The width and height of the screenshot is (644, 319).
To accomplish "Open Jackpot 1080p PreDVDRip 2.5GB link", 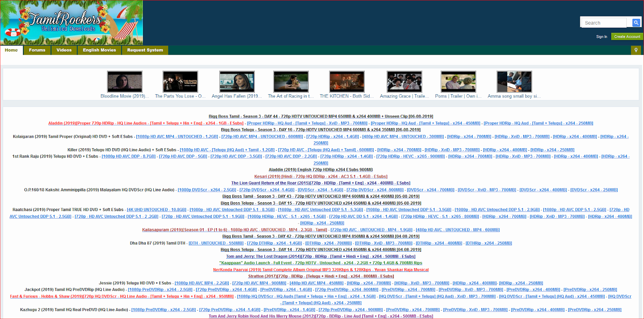I will pyautogui.click(x=160, y=290).
